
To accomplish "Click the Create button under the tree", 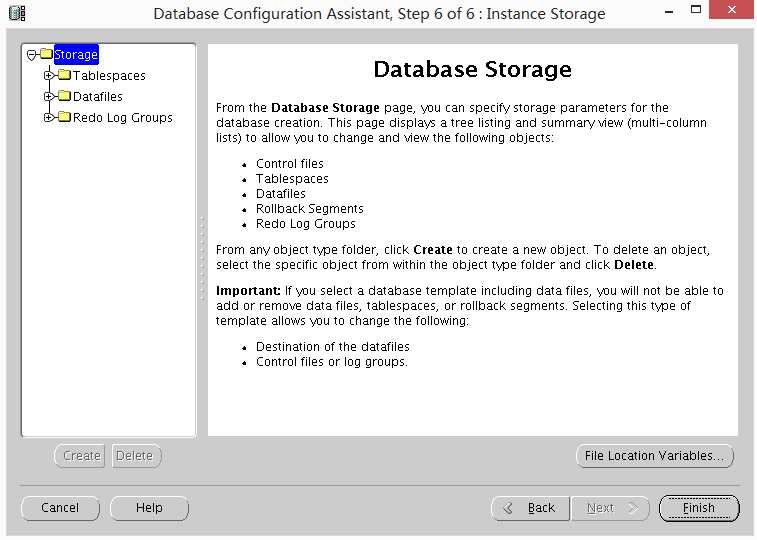I will click(81, 456).
